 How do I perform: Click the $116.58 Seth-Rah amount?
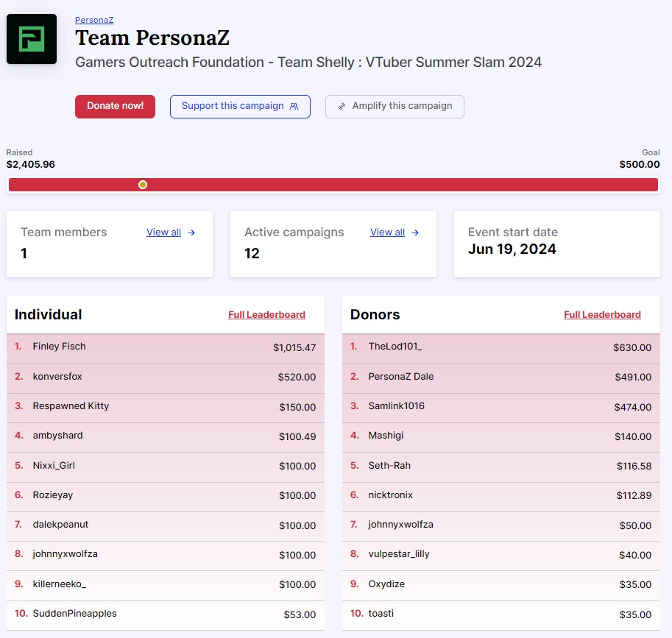[634, 466]
